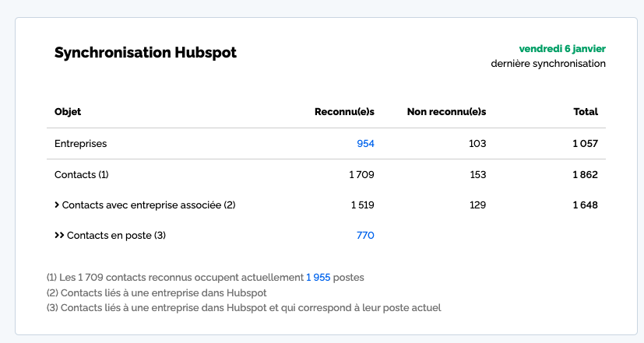
Task: Open the 954 recognized Entreprises link
Action: point(365,144)
